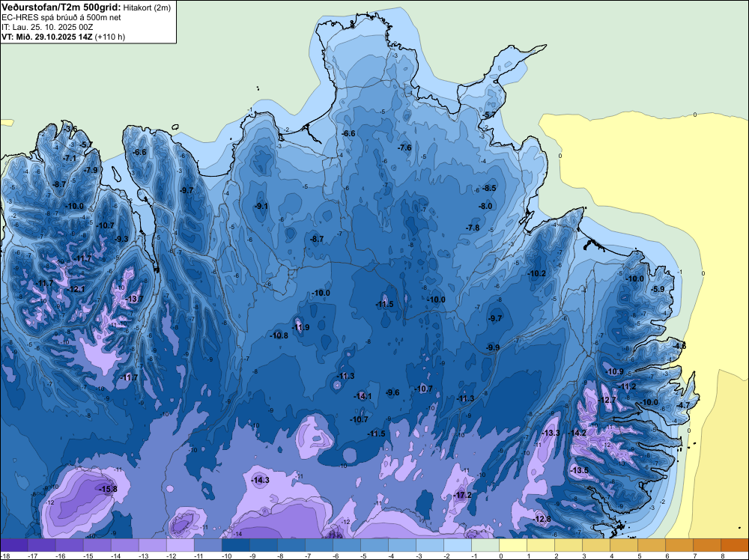The width and height of the screenshot is (749, 560).
Task: Click the legend swatch between -18 and -17
Action: pyautogui.click(x=13, y=545)
